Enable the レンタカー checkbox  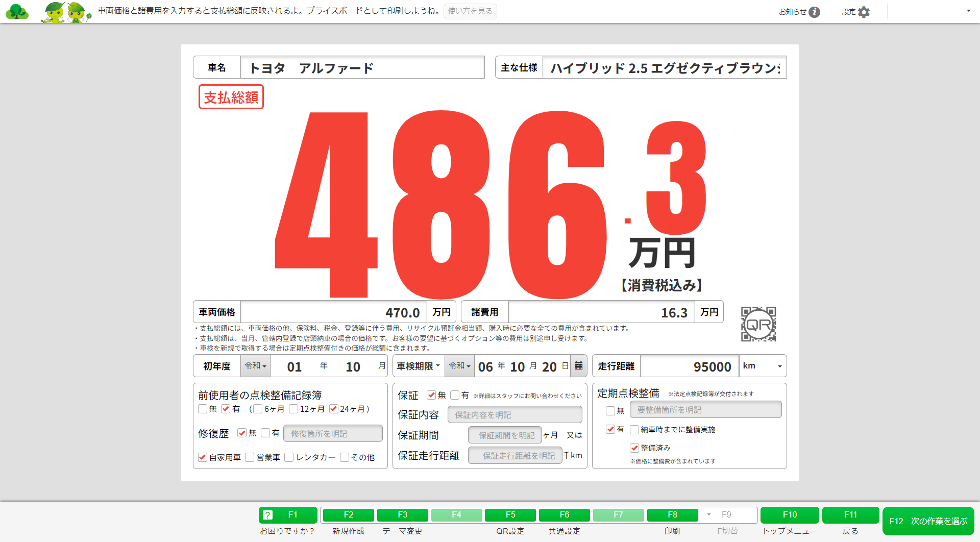[289, 457]
